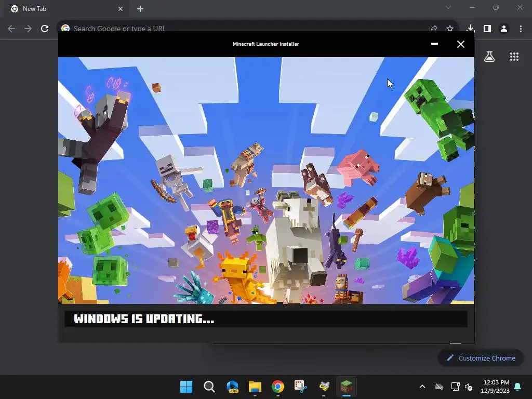The width and height of the screenshot is (532, 399).
Task: Bookmark this tab with star icon
Action: (450, 29)
